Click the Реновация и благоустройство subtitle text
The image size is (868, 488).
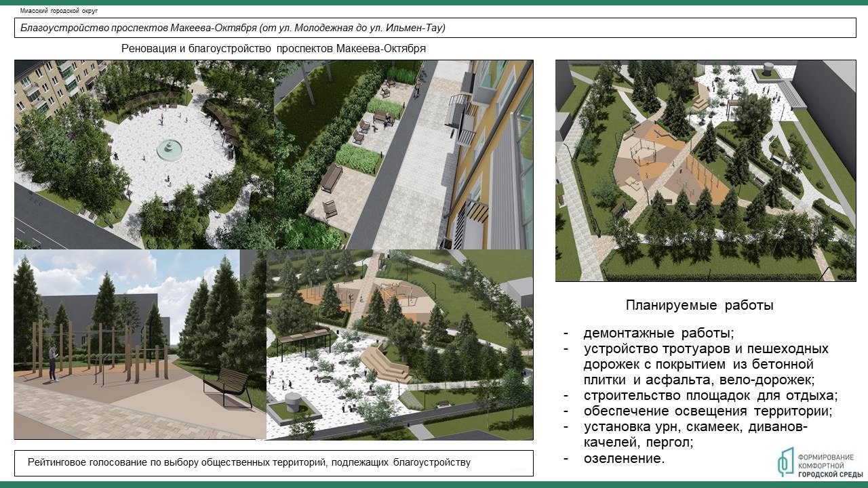point(273,49)
